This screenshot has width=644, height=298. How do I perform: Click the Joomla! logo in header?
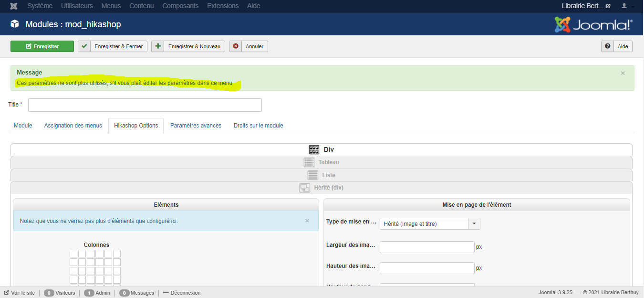pos(593,24)
